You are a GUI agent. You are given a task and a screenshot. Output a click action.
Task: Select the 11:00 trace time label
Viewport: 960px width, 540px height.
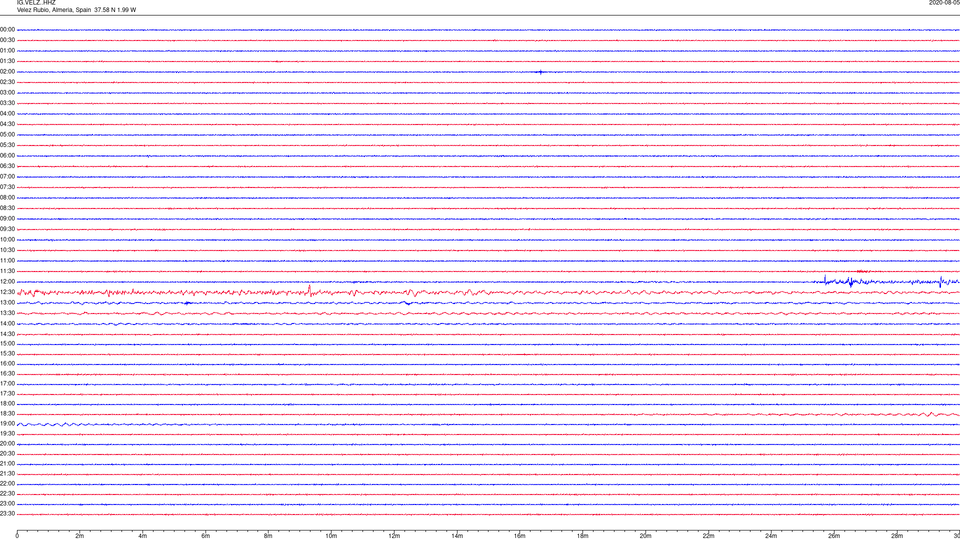pos(7,261)
